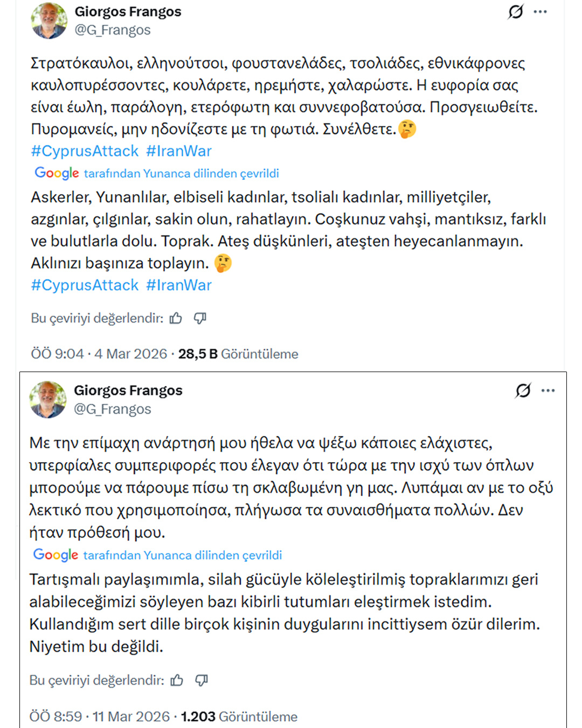Click #IranWar in the original Greek text

click(x=179, y=151)
